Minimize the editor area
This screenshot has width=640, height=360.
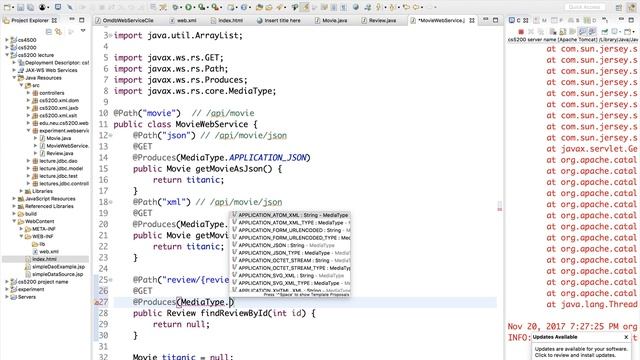click(x=485, y=19)
